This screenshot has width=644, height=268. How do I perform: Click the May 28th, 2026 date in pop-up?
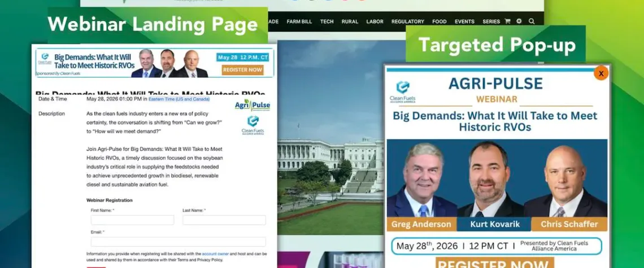click(427, 246)
